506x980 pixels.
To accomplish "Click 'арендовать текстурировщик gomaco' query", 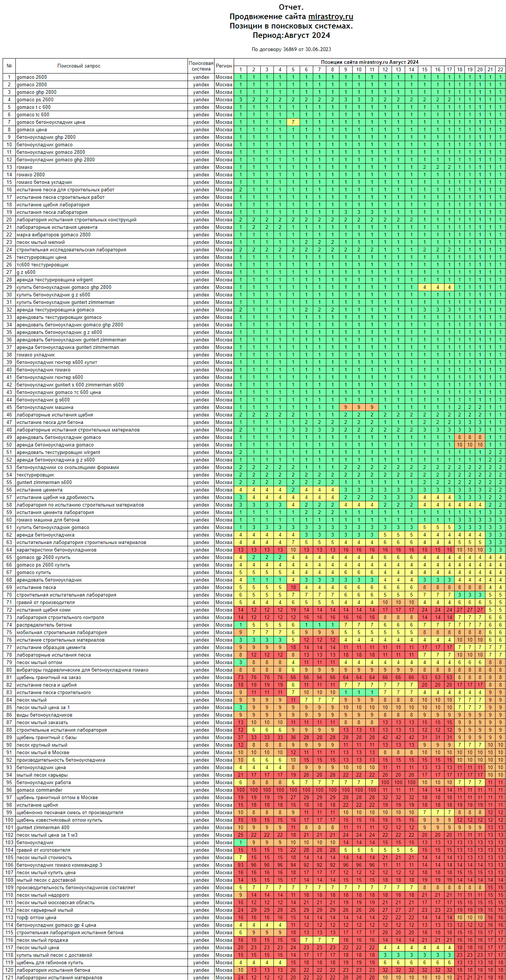I will (x=59, y=317).
